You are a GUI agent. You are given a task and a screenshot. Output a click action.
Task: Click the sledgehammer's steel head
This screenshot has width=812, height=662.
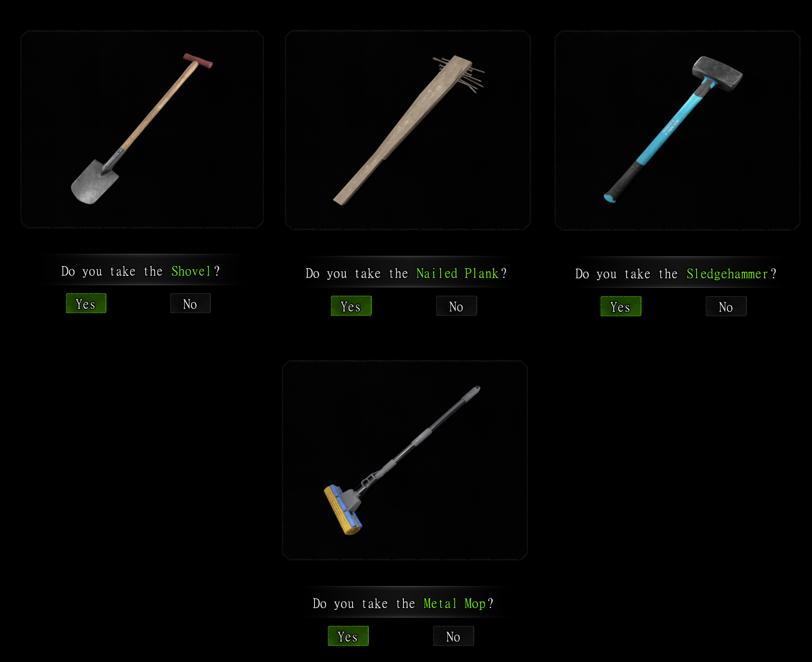(x=717, y=73)
